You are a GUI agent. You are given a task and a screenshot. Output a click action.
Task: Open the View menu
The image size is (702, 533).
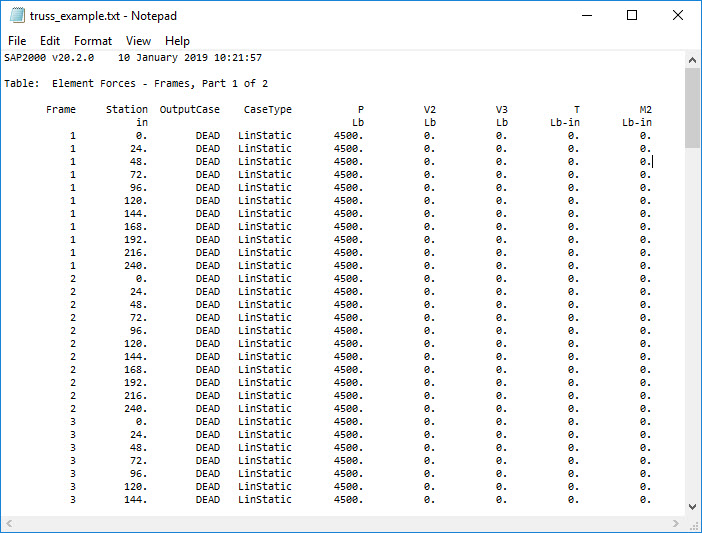coord(138,41)
